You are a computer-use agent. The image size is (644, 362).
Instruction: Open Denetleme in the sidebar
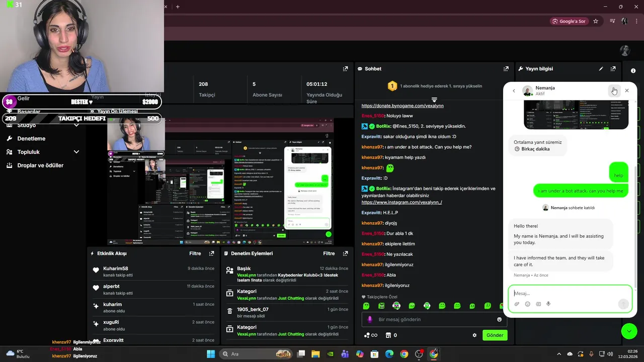pos(31,138)
